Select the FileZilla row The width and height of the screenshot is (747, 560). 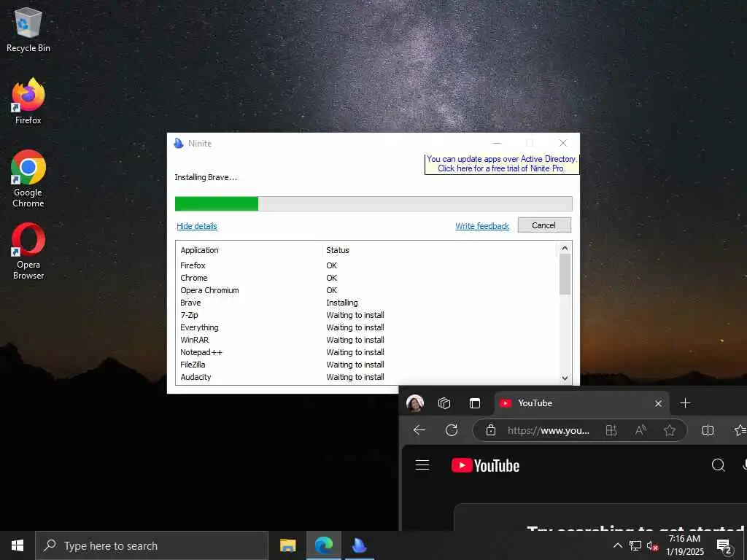coord(367,365)
